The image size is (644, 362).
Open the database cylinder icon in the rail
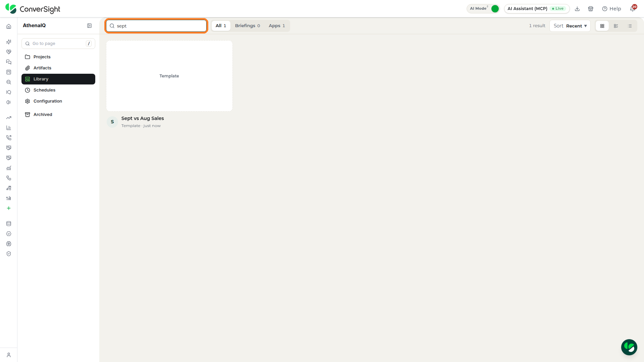9,224
